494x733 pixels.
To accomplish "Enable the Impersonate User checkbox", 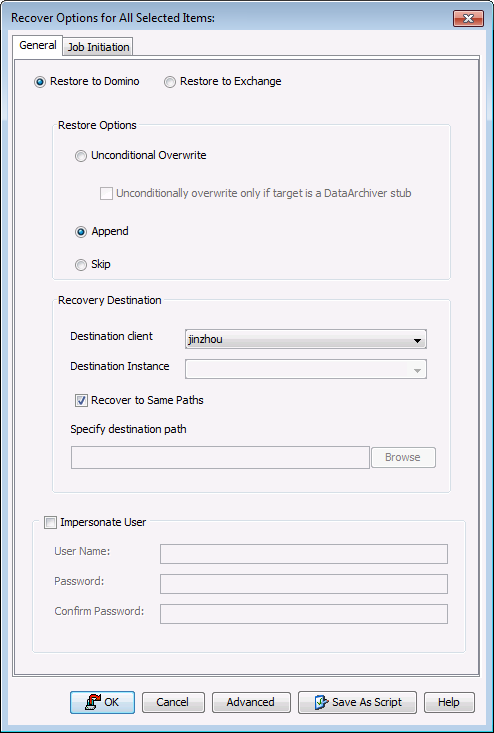I will point(50,522).
